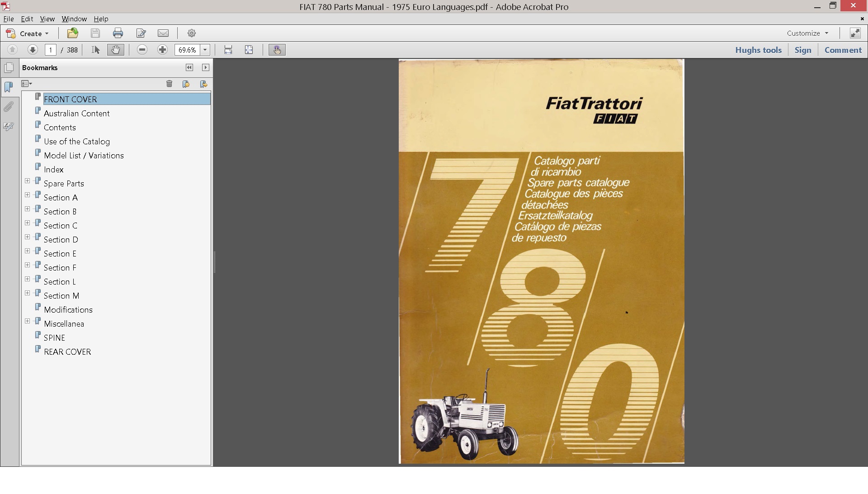Open the Window menu
The height and width of the screenshot is (494, 868).
pos(74,19)
